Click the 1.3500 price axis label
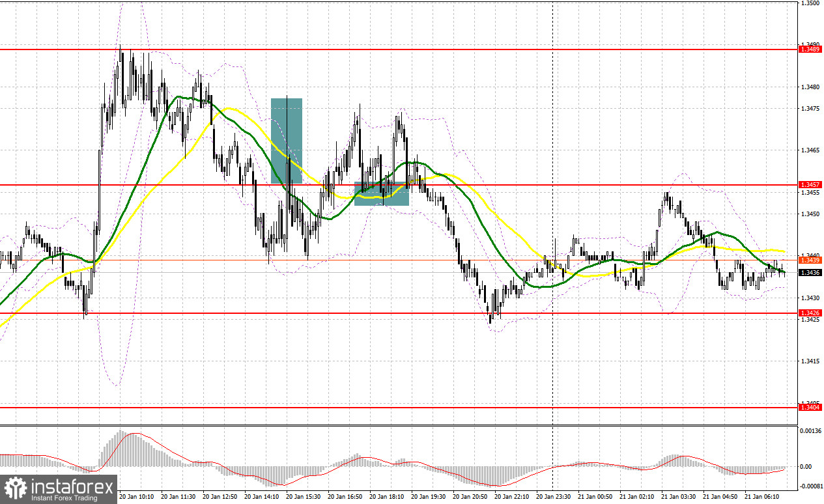 [809, 3]
